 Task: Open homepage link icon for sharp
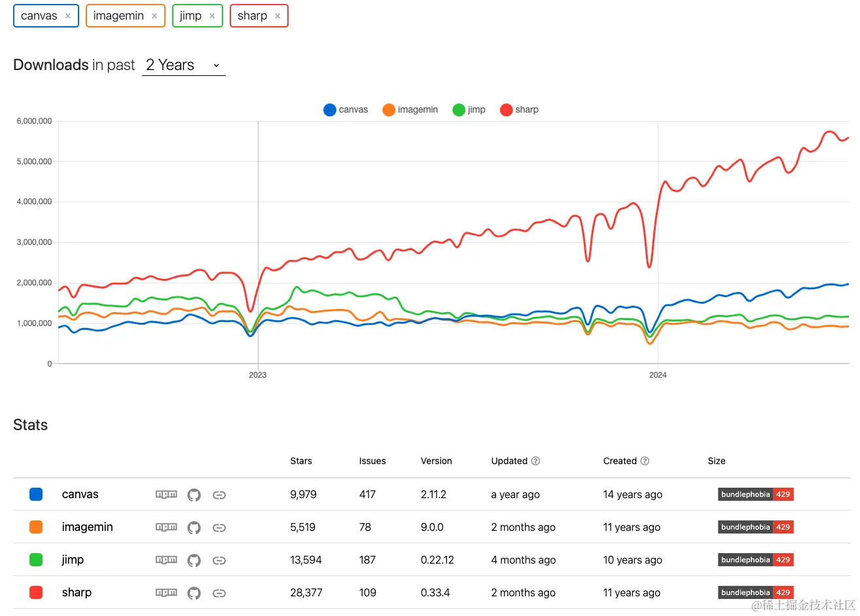coord(219,593)
